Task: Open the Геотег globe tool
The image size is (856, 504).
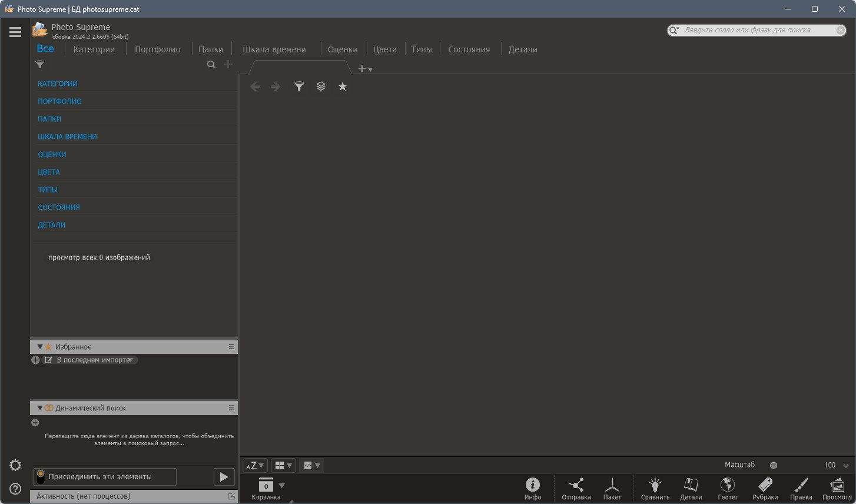Action: click(x=728, y=489)
